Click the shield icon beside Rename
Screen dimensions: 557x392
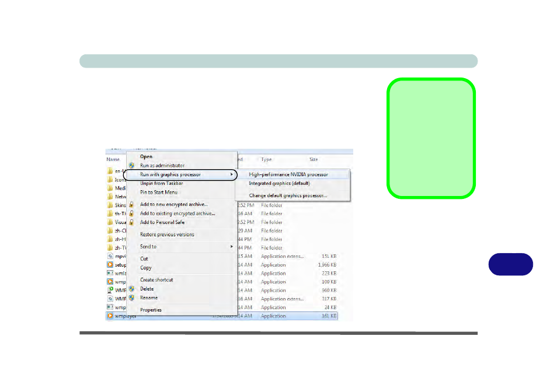[x=131, y=297]
